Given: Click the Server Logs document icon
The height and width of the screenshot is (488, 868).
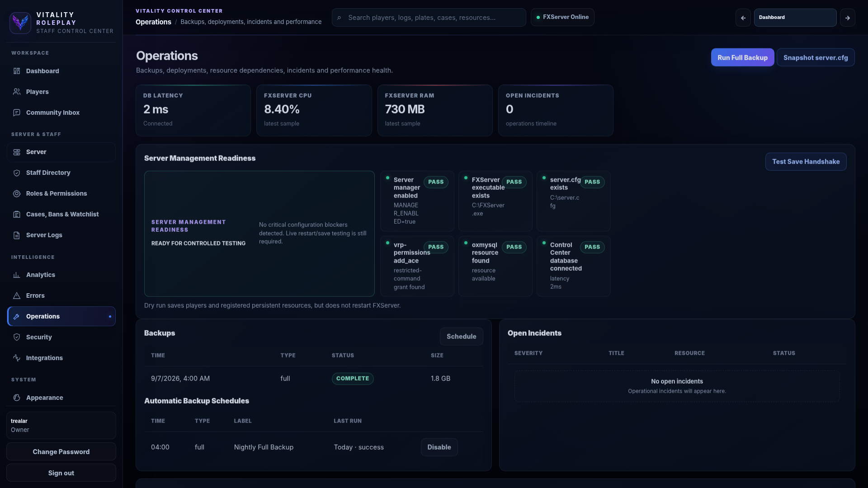Looking at the screenshot, I should (x=17, y=235).
